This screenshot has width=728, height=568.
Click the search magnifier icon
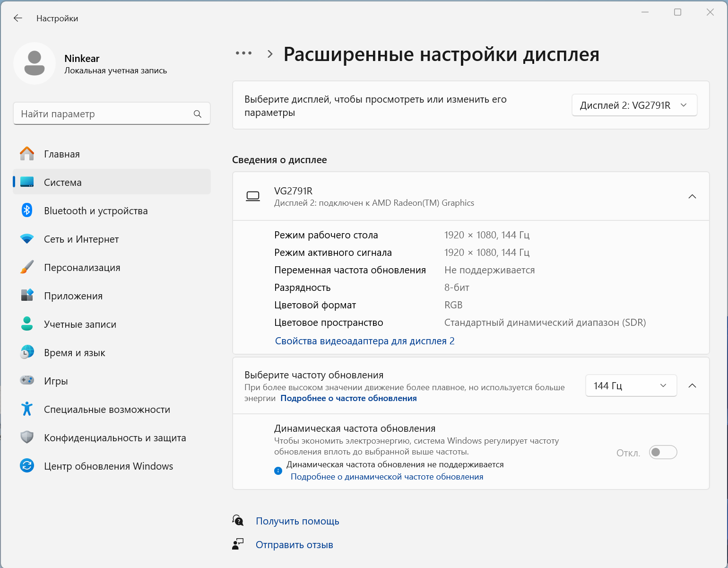(198, 114)
